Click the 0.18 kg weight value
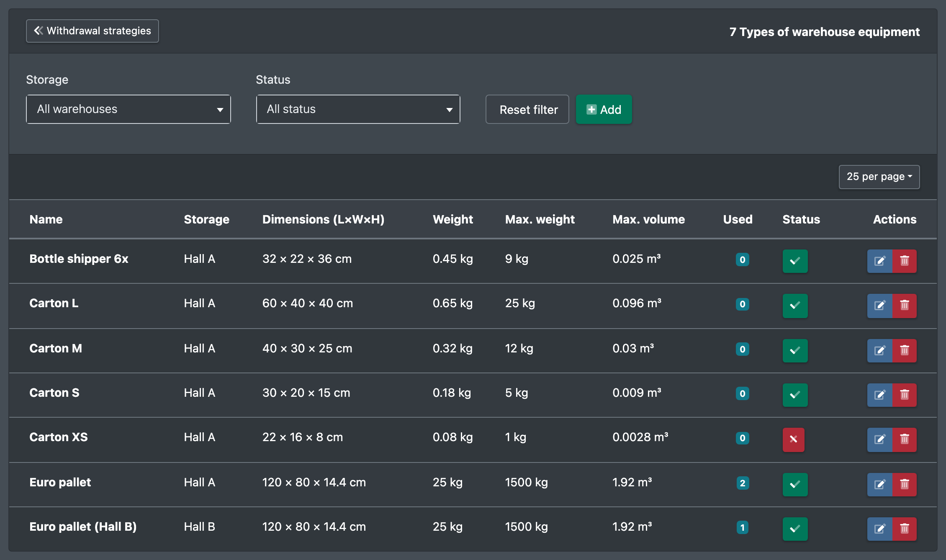The width and height of the screenshot is (946, 560). (x=452, y=393)
